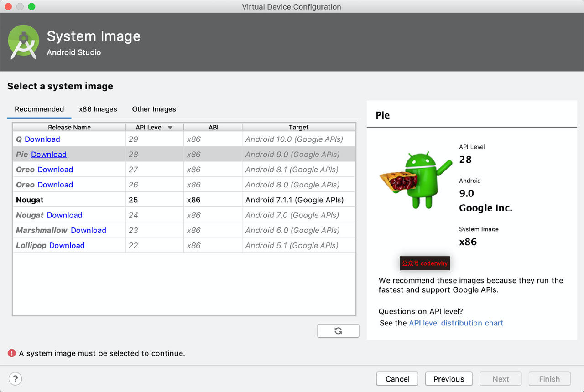Click the Marshmallow release name

point(42,230)
